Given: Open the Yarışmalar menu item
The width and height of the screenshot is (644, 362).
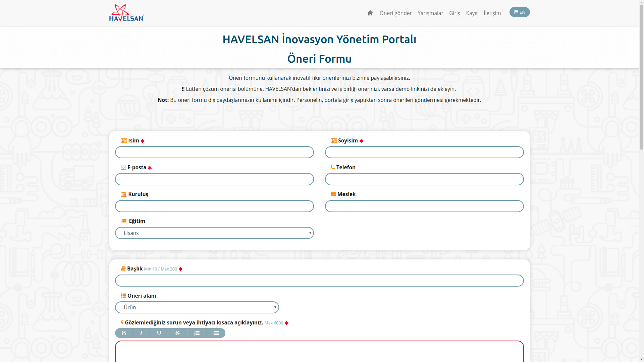Looking at the screenshot, I should (x=430, y=13).
